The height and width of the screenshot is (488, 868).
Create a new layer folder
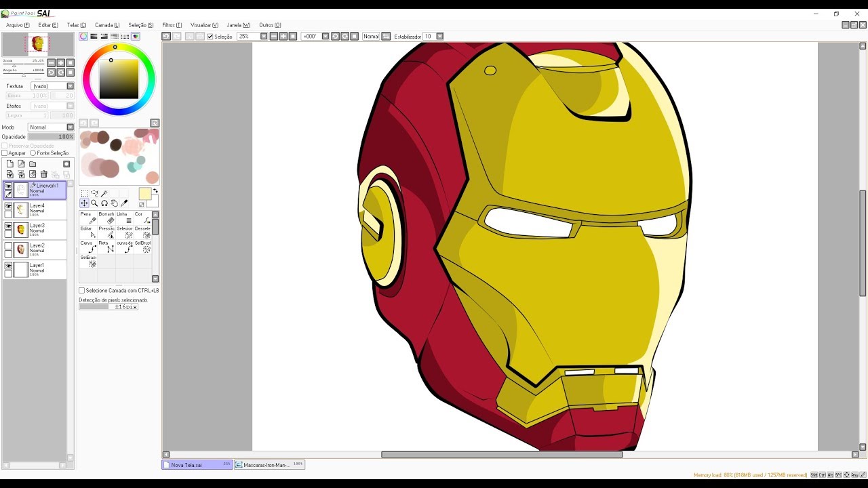pyautogui.click(x=33, y=164)
